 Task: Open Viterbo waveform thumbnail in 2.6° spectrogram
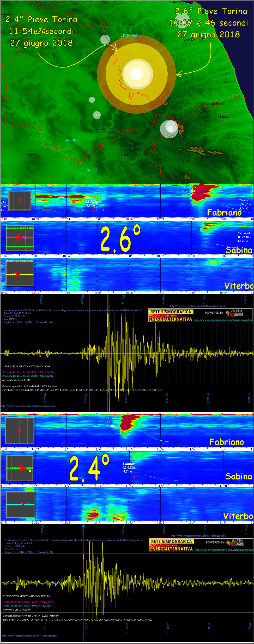[20, 274]
